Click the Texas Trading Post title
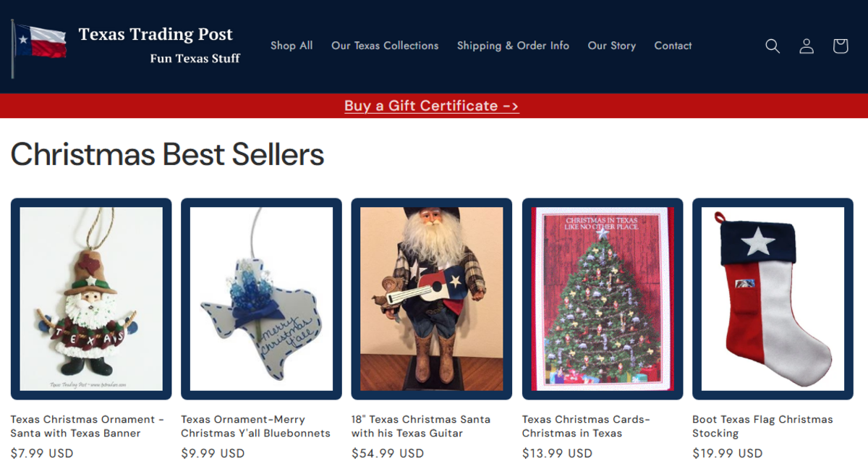Viewport: 868px width, 459px height. click(x=156, y=34)
